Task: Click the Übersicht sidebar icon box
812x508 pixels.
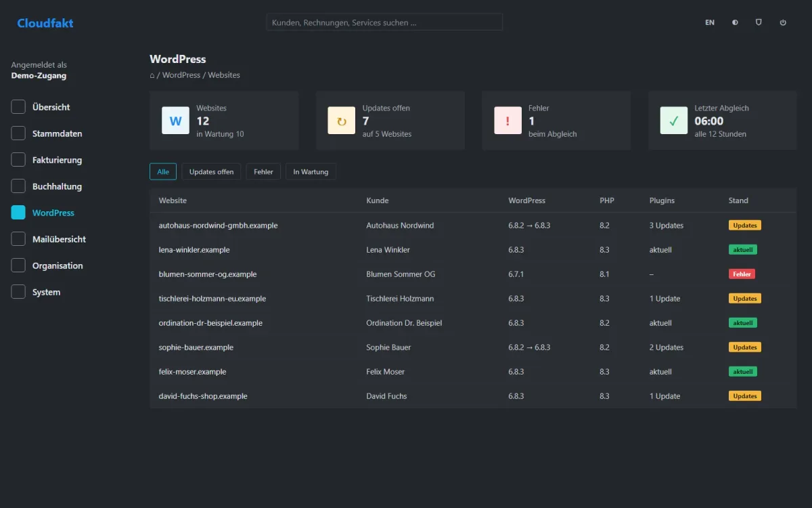Action: (18, 107)
